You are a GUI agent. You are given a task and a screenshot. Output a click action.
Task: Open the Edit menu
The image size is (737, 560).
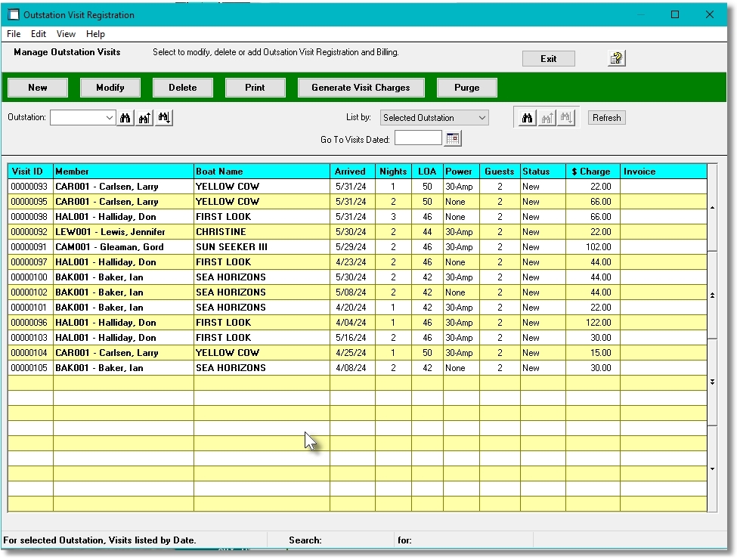[38, 33]
